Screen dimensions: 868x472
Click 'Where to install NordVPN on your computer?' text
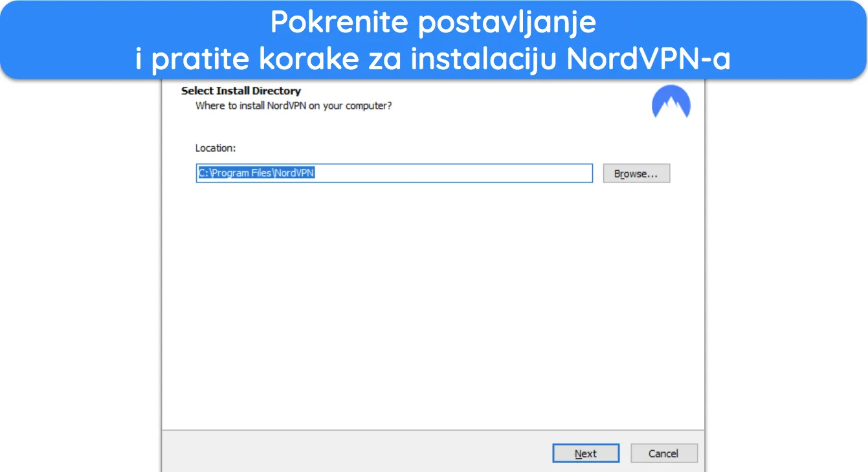tap(294, 105)
